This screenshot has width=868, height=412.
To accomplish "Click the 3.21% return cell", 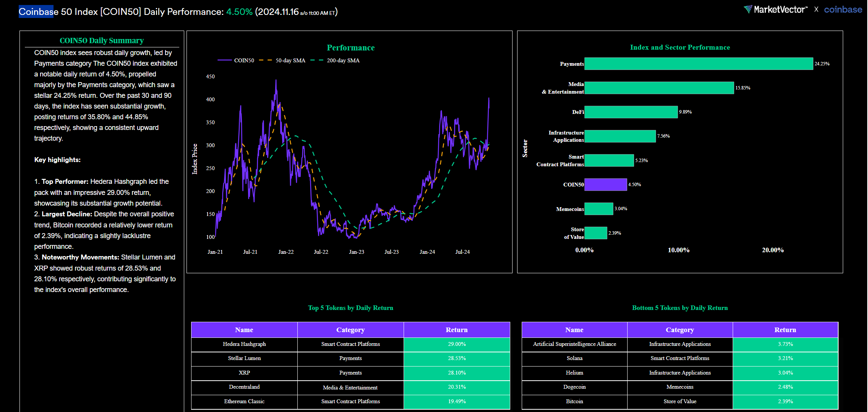I will tap(785, 358).
